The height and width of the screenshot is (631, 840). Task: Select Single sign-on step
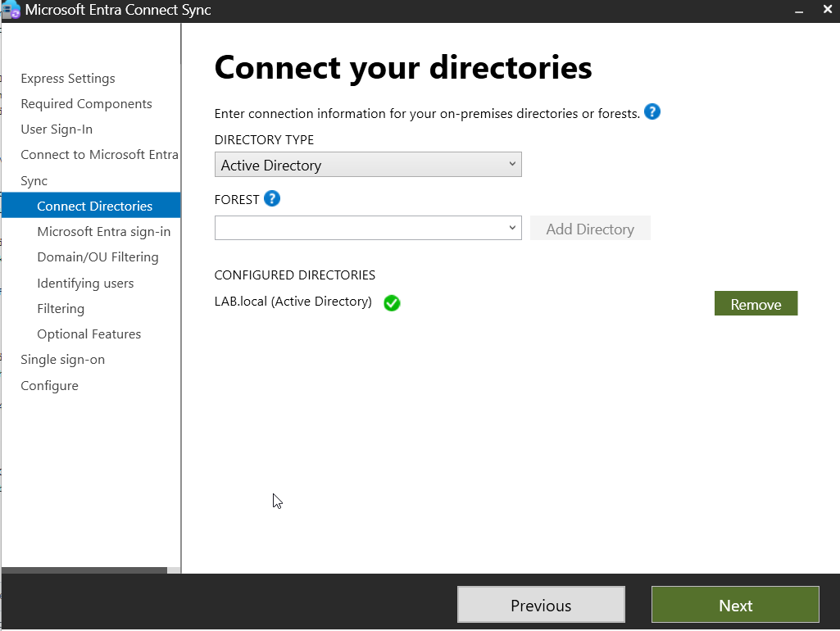pos(62,360)
